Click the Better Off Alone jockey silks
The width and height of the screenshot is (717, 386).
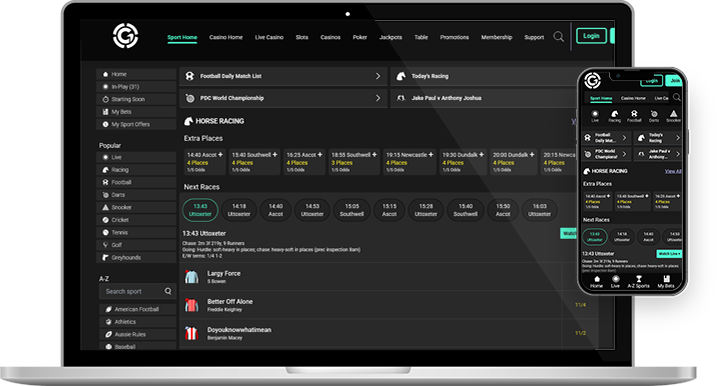[x=192, y=305]
